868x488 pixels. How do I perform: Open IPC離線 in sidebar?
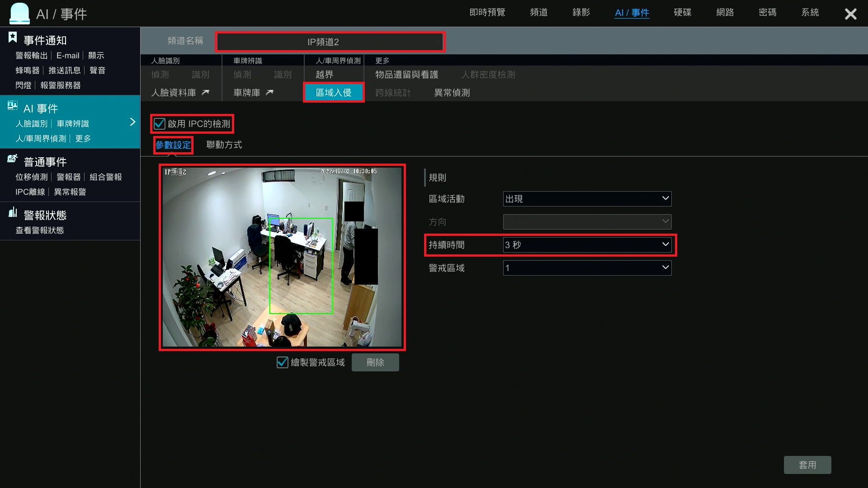[x=30, y=192]
